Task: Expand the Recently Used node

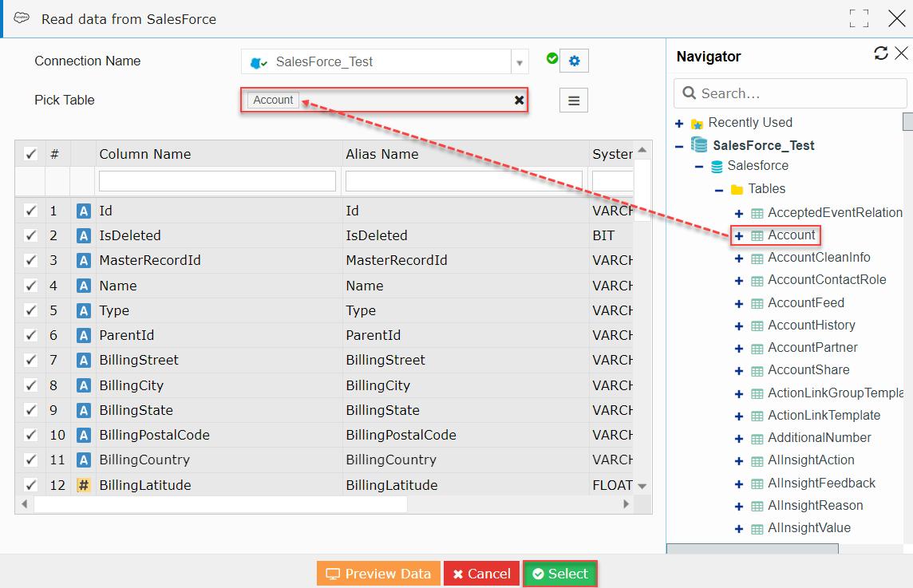Action: coord(679,124)
